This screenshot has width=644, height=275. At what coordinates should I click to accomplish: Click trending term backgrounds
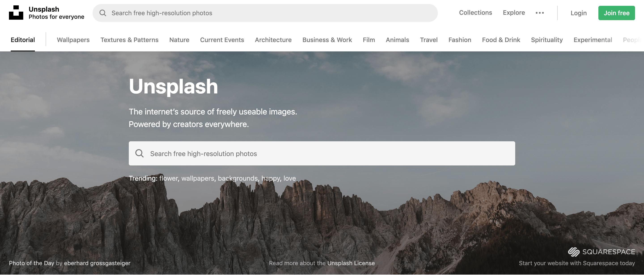(238, 178)
